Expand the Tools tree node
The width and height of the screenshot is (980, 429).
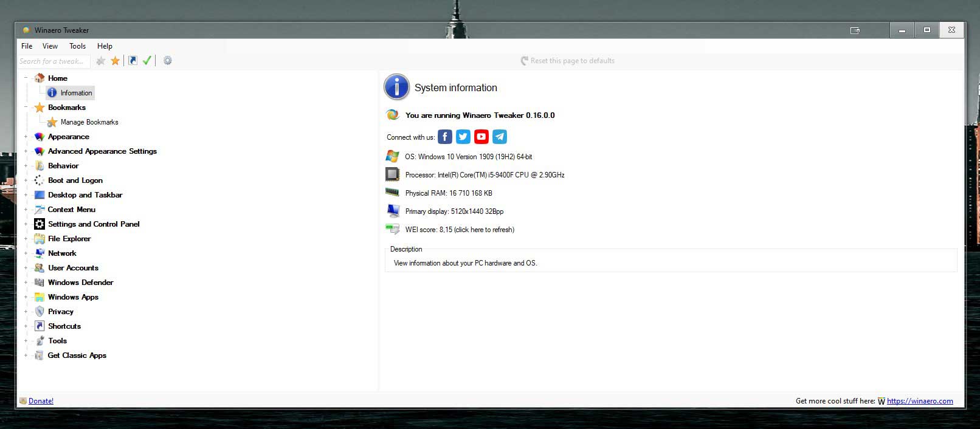pyautogui.click(x=26, y=341)
